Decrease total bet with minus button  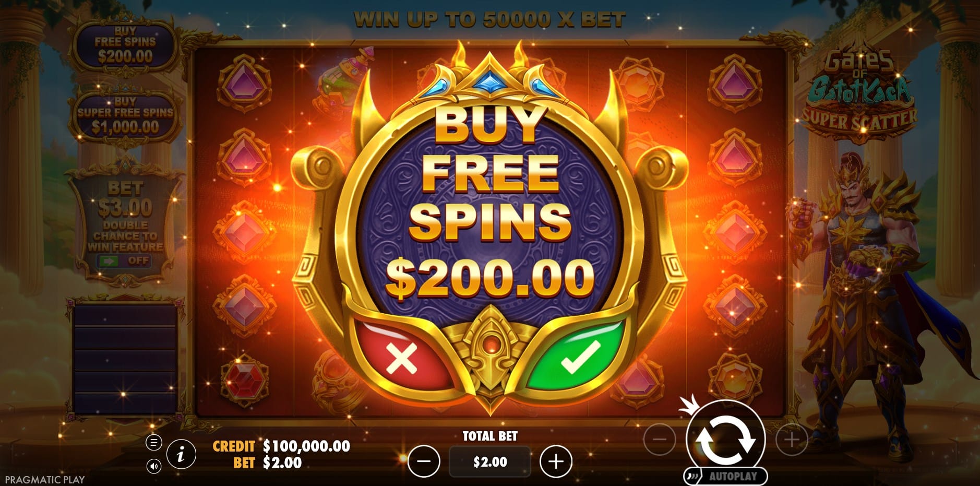(x=424, y=461)
